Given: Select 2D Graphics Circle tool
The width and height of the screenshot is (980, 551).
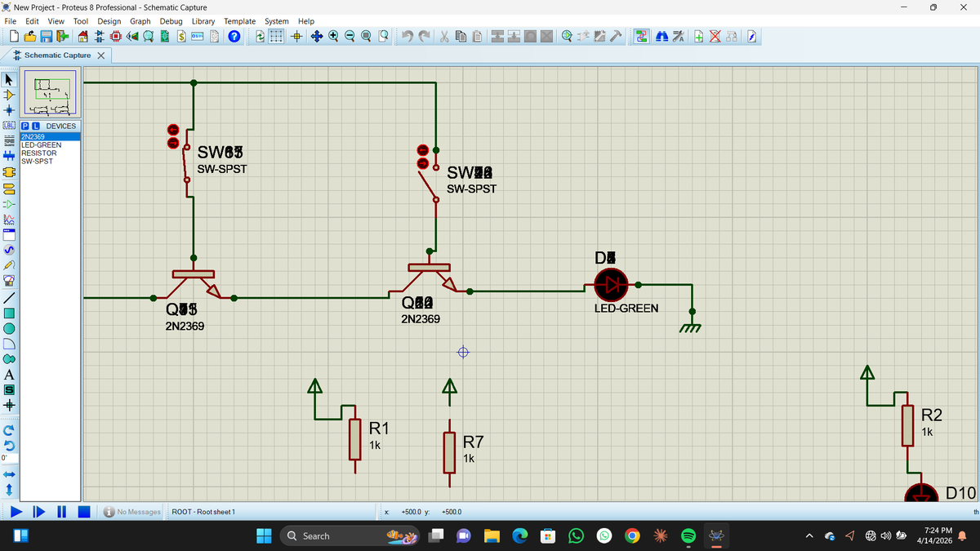Looking at the screenshot, I should 9,328.
